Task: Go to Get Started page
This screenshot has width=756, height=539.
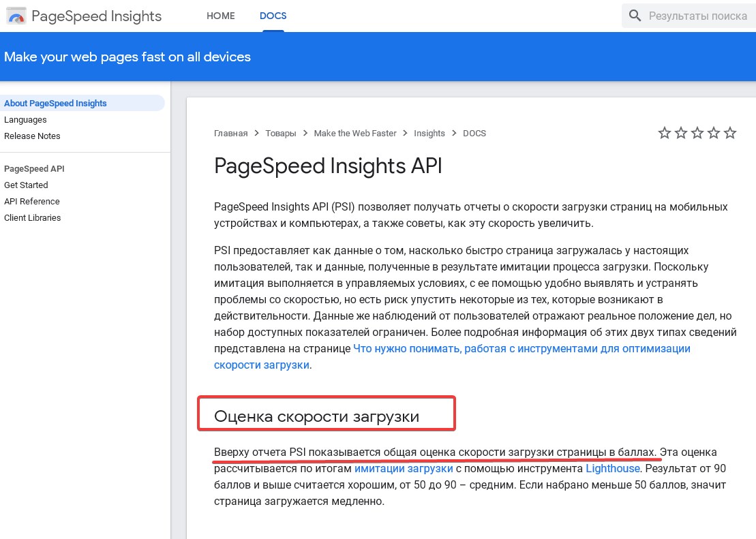Action: tap(26, 185)
